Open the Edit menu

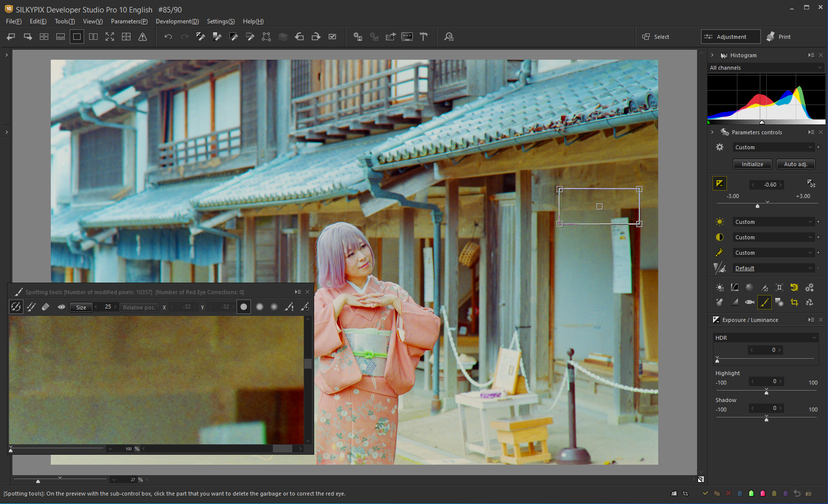pos(38,21)
